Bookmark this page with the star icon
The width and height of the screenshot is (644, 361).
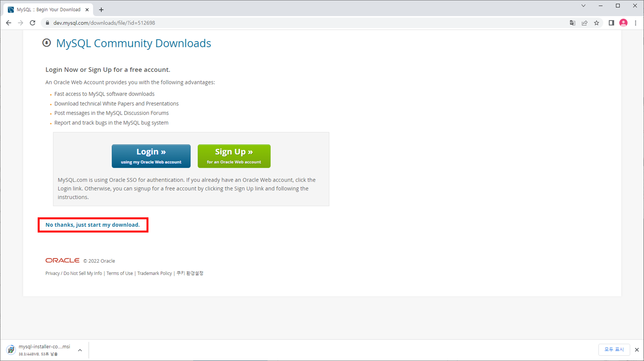597,23
